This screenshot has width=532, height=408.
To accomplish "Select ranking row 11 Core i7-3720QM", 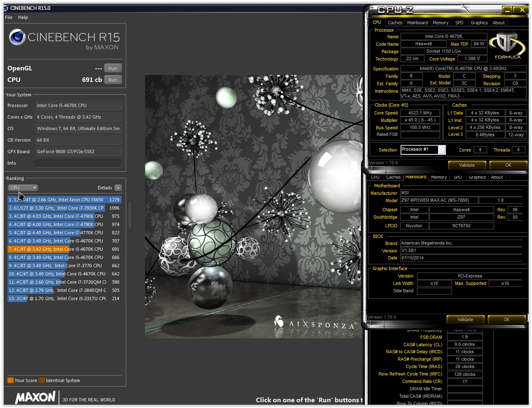I will (64, 282).
